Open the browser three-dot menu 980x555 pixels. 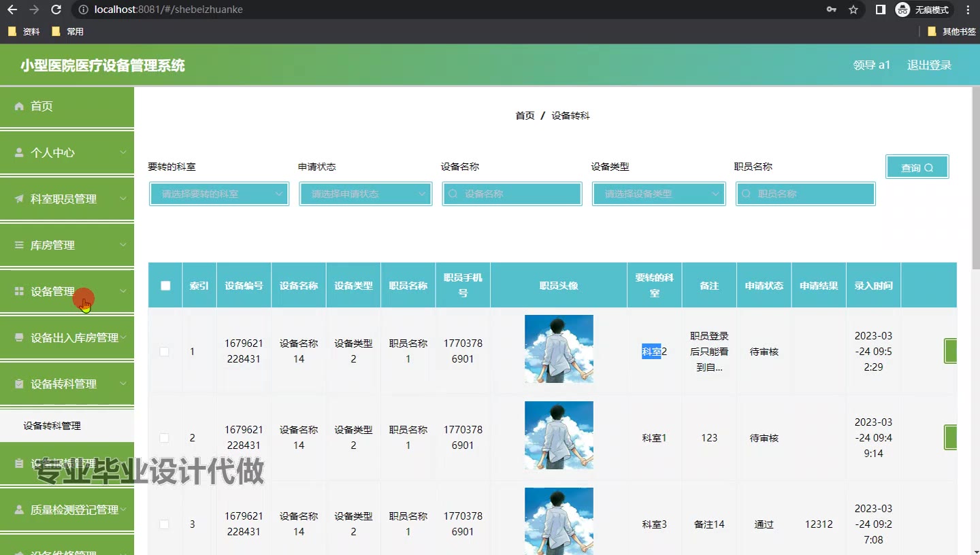click(x=968, y=10)
